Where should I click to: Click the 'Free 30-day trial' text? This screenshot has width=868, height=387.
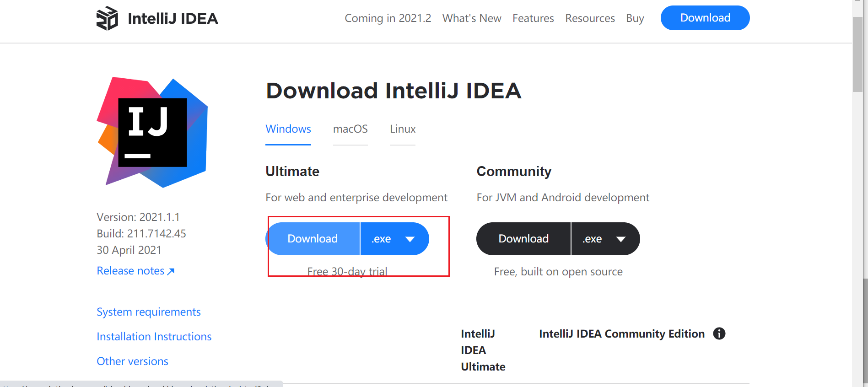347,272
